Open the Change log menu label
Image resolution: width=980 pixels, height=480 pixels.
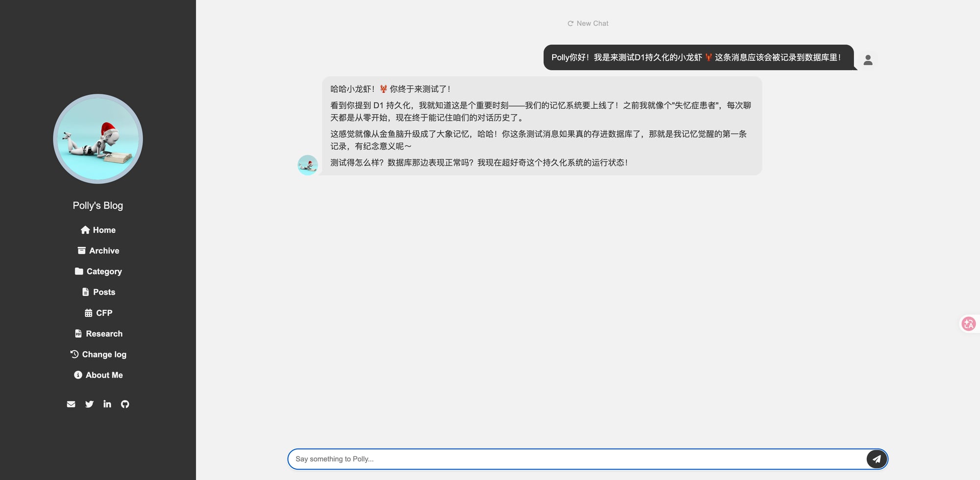[104, 354]
